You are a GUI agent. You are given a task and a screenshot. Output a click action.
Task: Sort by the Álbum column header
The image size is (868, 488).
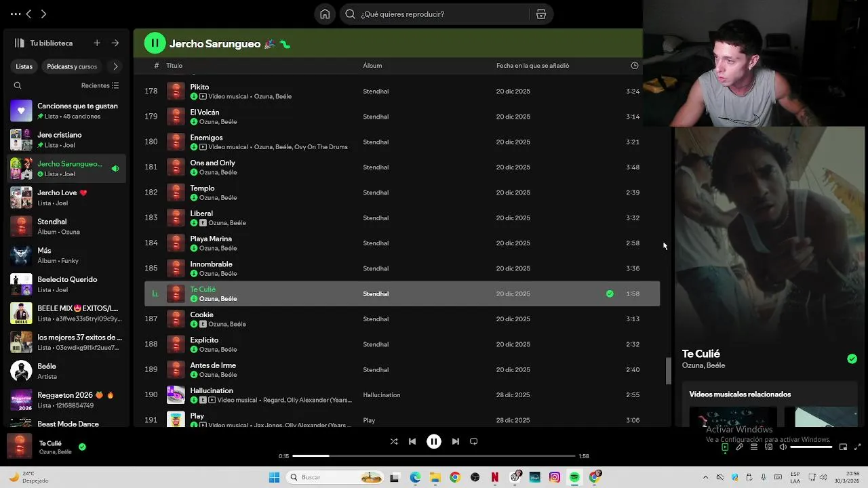(372, 66)
